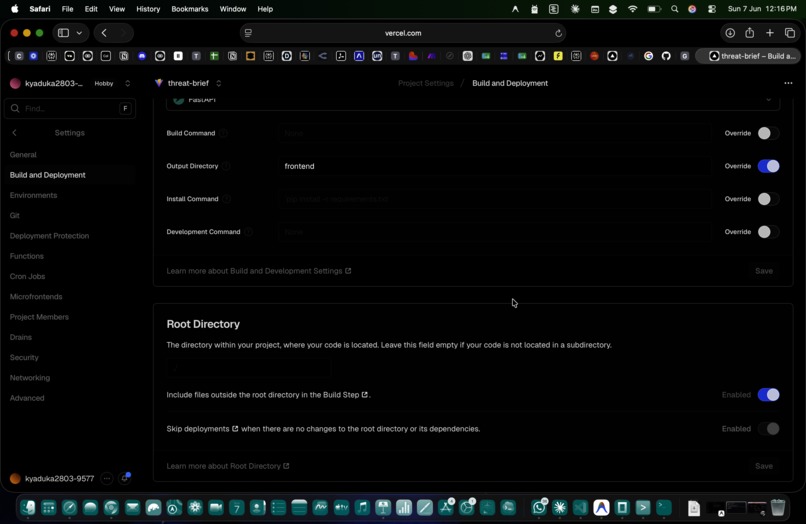Show info icon next to Install Command
This screenshot has height=524, width=806.
[x=226, y=199]
